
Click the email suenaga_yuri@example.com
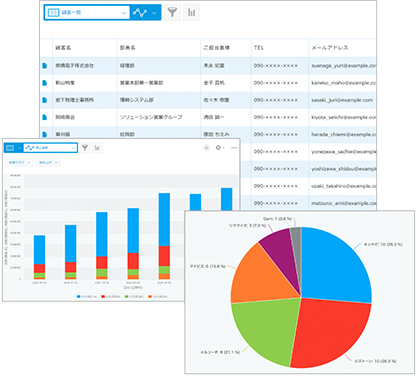tap(344, 66)
